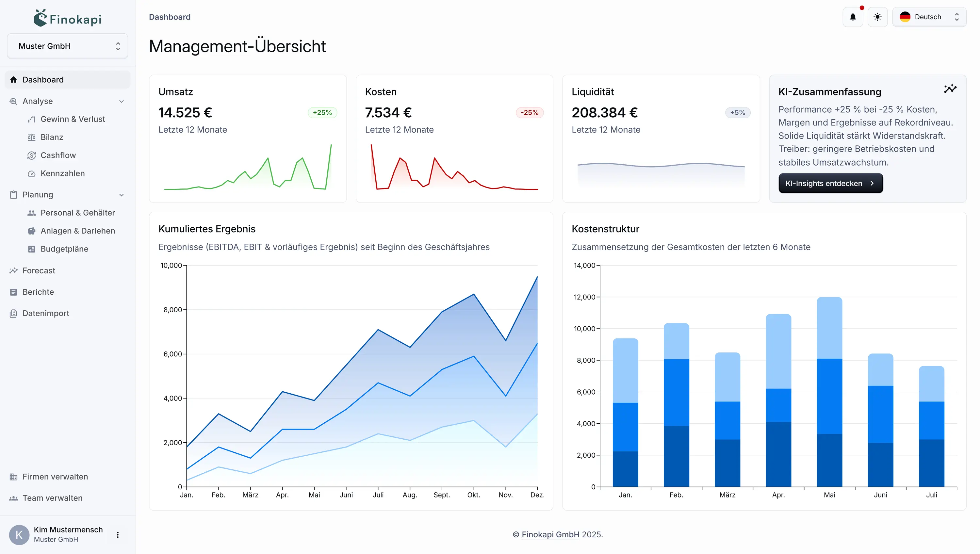Open Gewinn & Verlust page
The height and width of the screenshot is (554, 980).
[x=73, y=119]
